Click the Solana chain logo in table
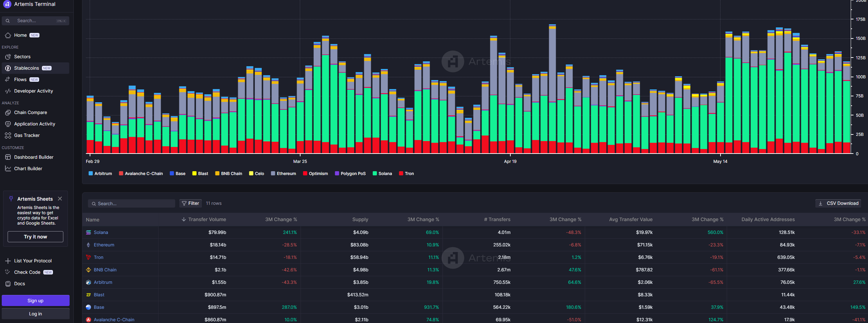 pos(89,233)
